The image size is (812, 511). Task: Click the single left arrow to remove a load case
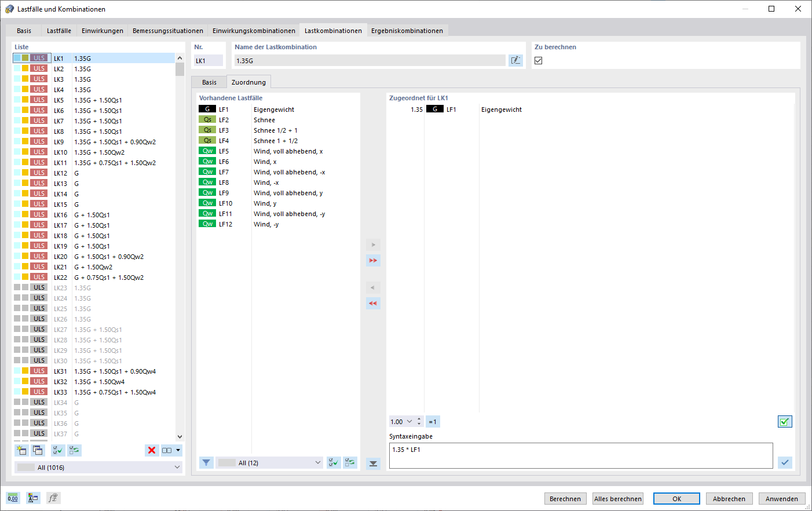pos(374,287)
